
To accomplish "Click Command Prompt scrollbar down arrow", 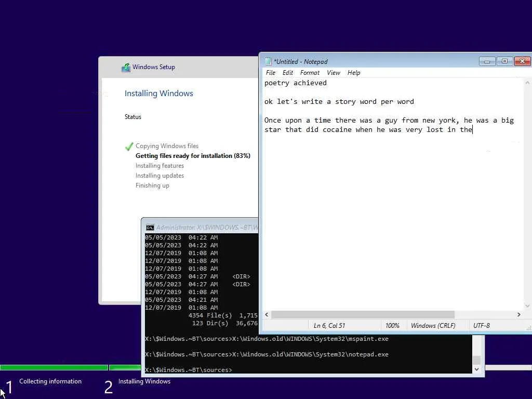I will (x=477, y=369).
